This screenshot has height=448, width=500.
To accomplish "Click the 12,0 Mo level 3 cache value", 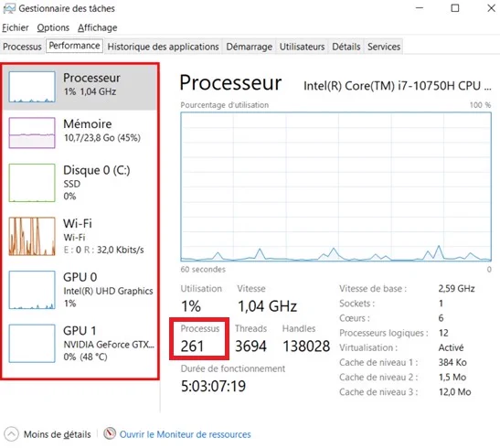I will [454, 392].
